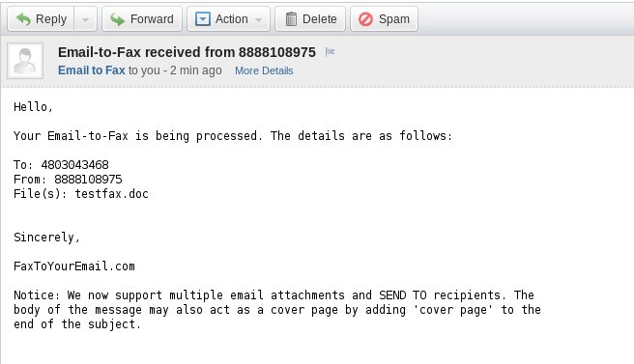Image resolution: width=634 pixels, height=364 pixels.
Task: Expand the Action menu arrow
Action: pyautogui.click(x=258, y=19)
